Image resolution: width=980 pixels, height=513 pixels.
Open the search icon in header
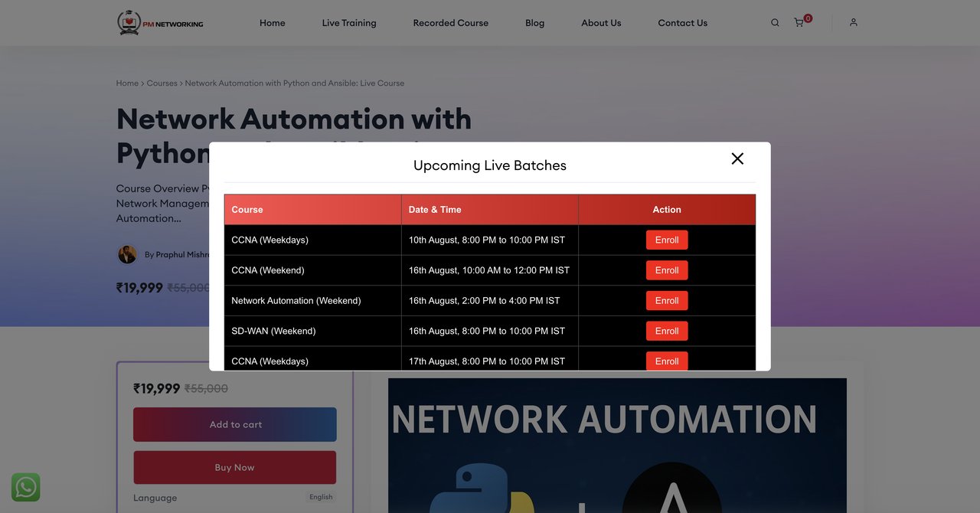[x=775, y=23]
